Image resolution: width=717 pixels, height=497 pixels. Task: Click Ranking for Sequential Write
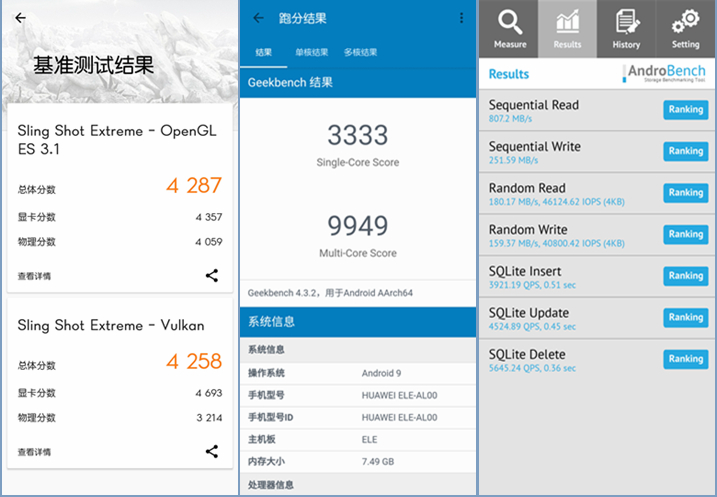tap(685, 151)
